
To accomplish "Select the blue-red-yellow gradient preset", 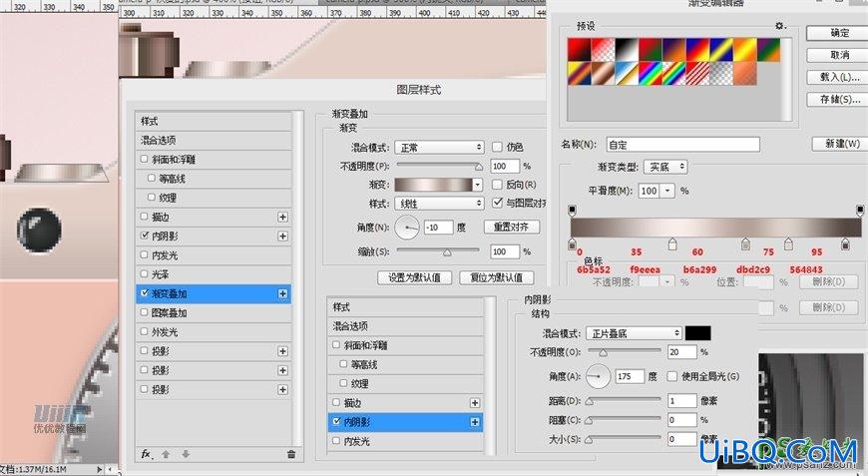I will 697,50.
